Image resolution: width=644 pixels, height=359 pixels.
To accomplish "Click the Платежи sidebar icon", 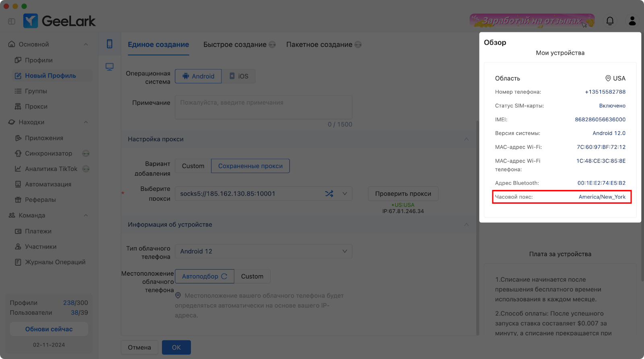I will [x=18, y=231].
